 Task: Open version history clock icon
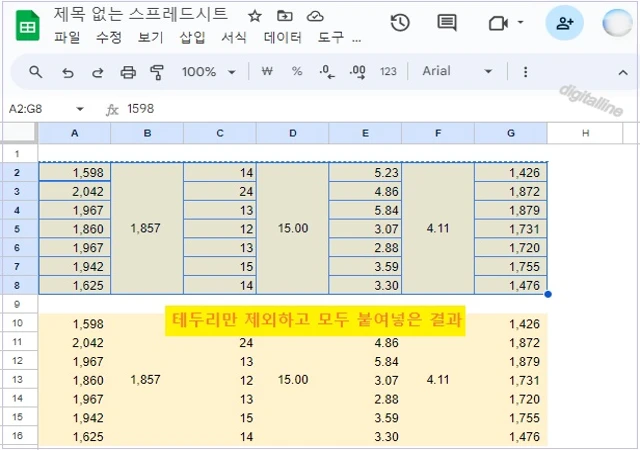coord(400,22)
